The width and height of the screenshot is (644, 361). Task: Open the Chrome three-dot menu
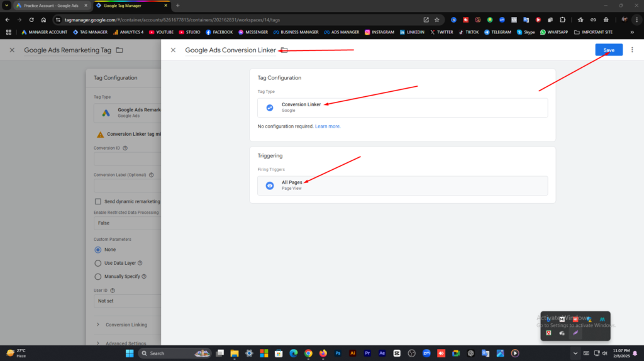pos(636,19)
